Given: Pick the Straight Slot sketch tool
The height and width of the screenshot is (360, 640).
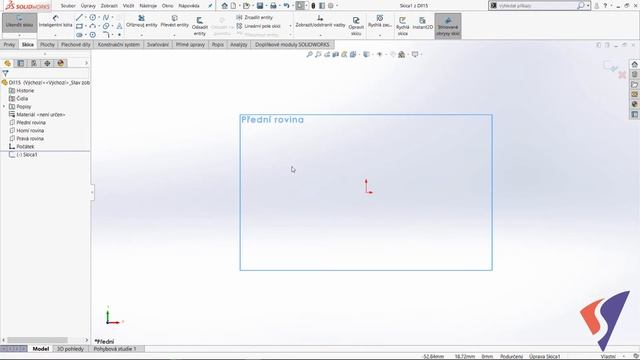Looking at the screenshot, I should [80, 35].
